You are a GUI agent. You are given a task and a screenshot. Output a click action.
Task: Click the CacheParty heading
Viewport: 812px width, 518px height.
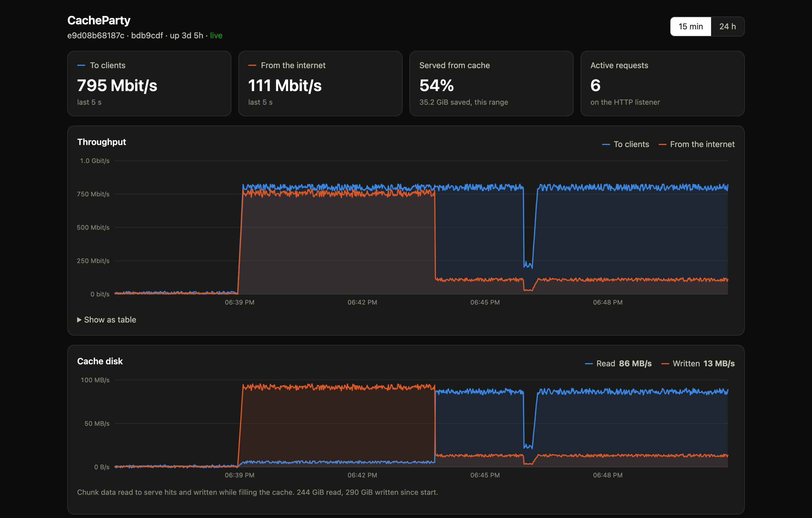[x=99, y=20]
